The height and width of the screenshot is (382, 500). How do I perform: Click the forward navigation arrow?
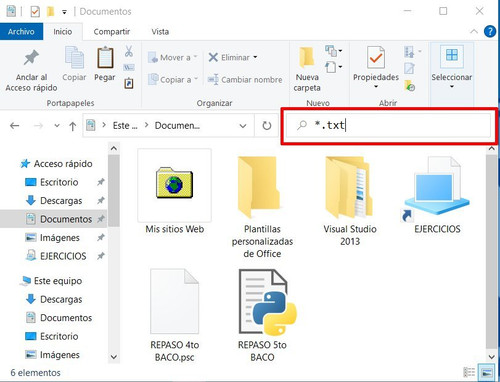(x=38, y=126)
